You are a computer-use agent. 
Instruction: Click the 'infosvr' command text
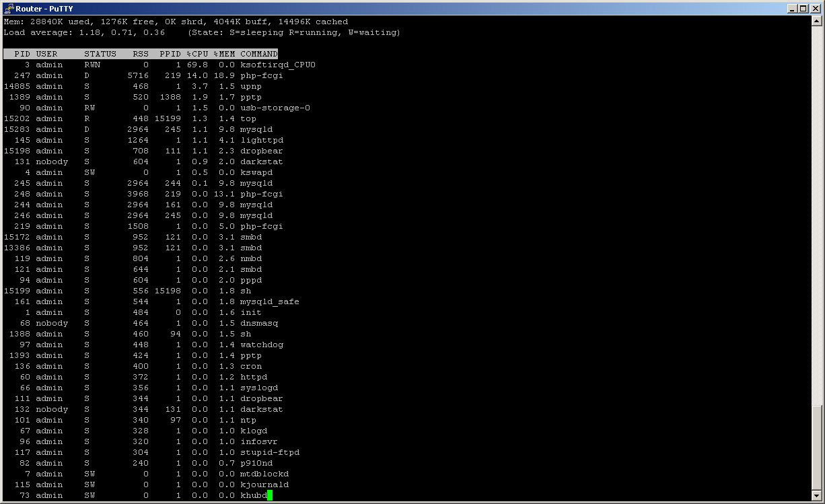259,441
